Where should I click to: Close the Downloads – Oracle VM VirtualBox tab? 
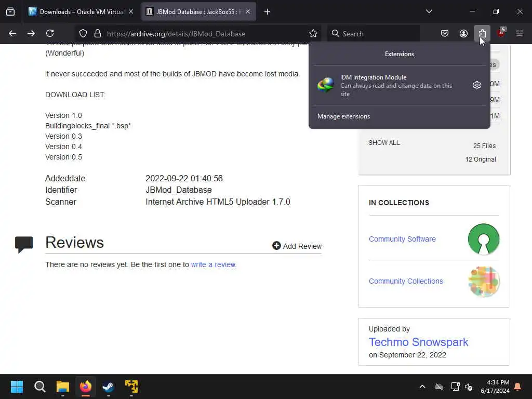(131, 12)
